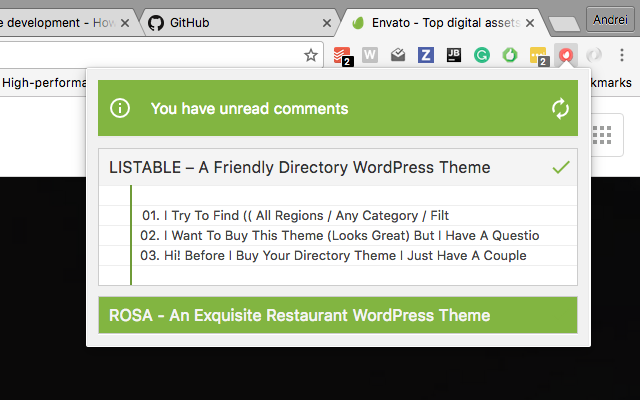Click the blue Z extension icon

[x=426, y=55]
